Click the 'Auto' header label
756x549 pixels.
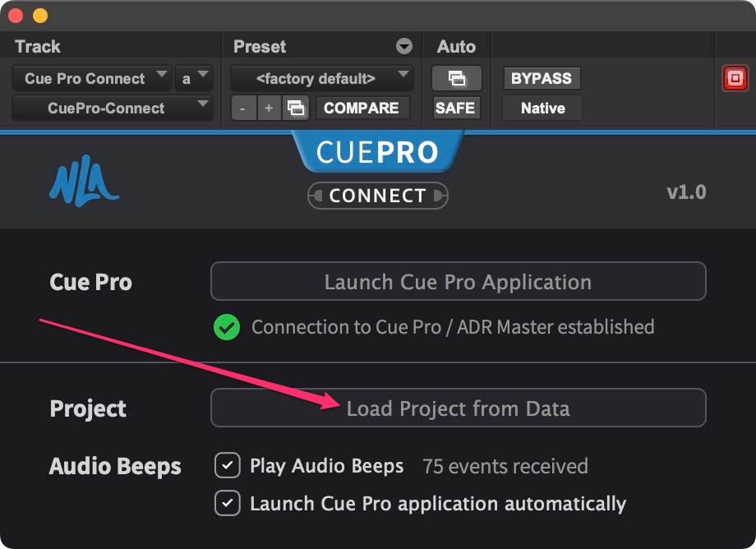pyautogui.click(x=456, y=47)
